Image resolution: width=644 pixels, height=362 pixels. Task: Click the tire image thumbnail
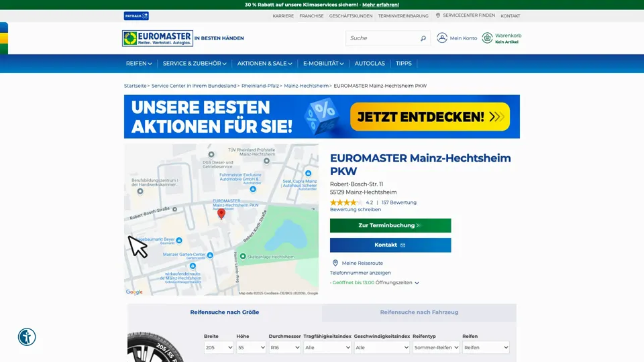[x=155, y=347]
